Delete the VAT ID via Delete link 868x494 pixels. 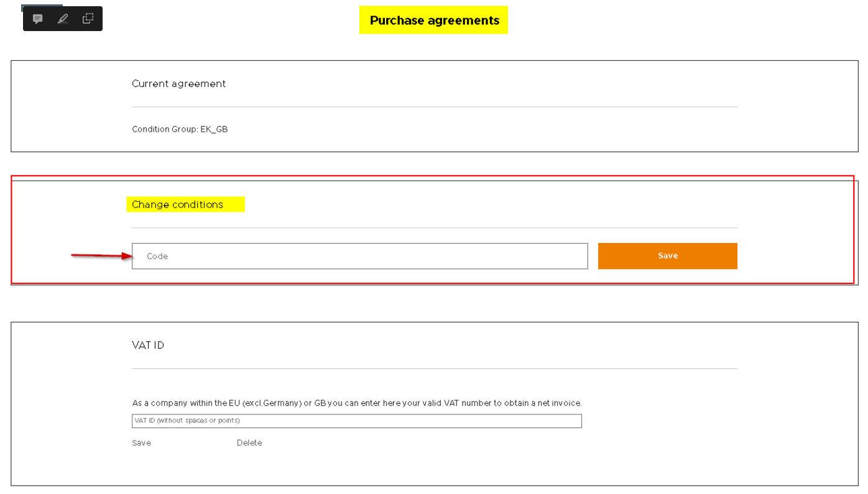pyautogui.click(x=249, y=443)
